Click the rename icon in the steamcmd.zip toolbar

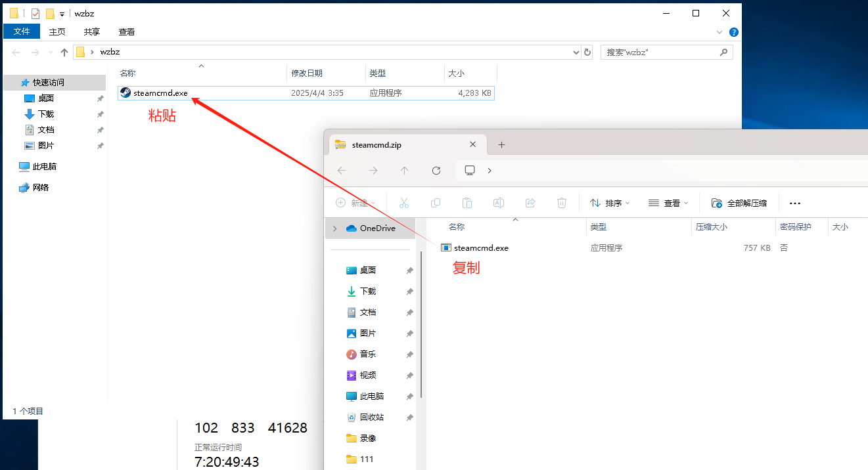pyautogui.click(x=499, y=203)
